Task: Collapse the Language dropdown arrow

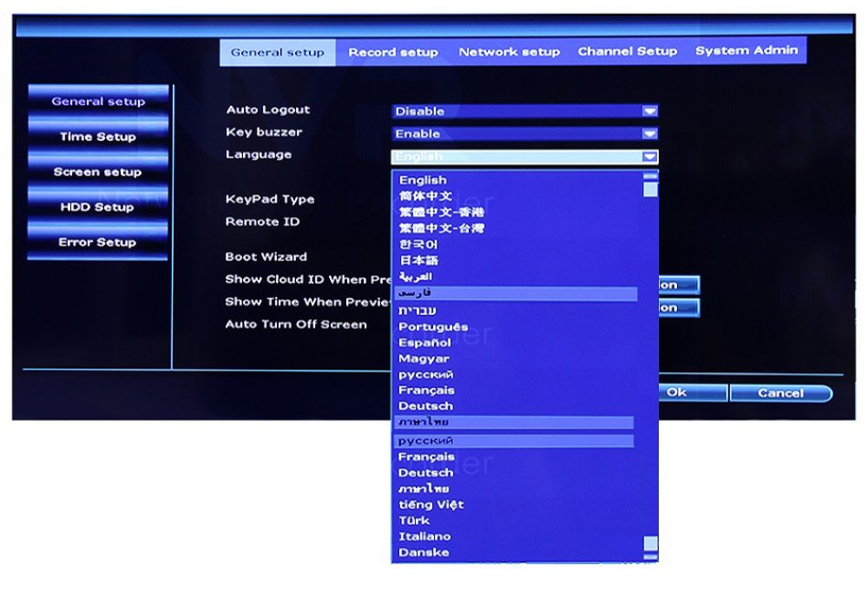Action: (648, 157)
